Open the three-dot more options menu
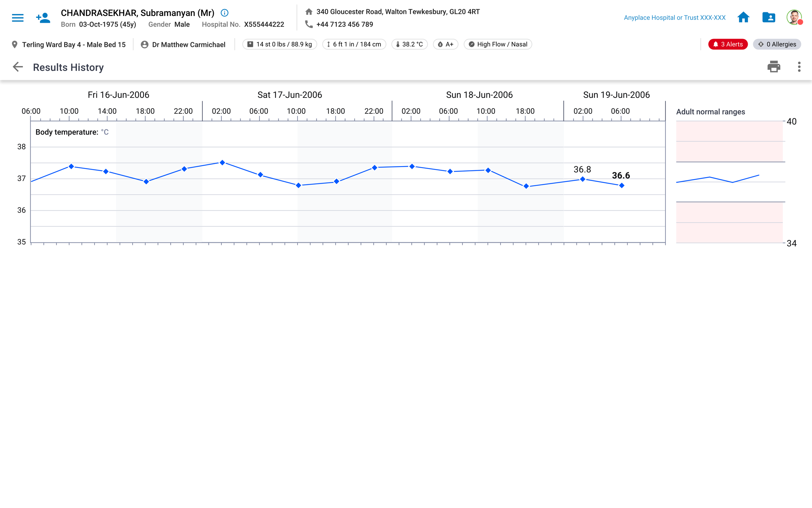This screenshot has height=508, width=812. point(799,67)
